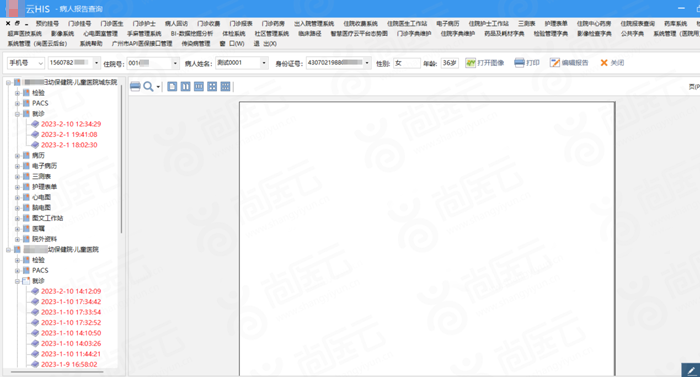
Task: Open the 系统帮助 menu
Action: pyautogui.click(x=91, y=43)
